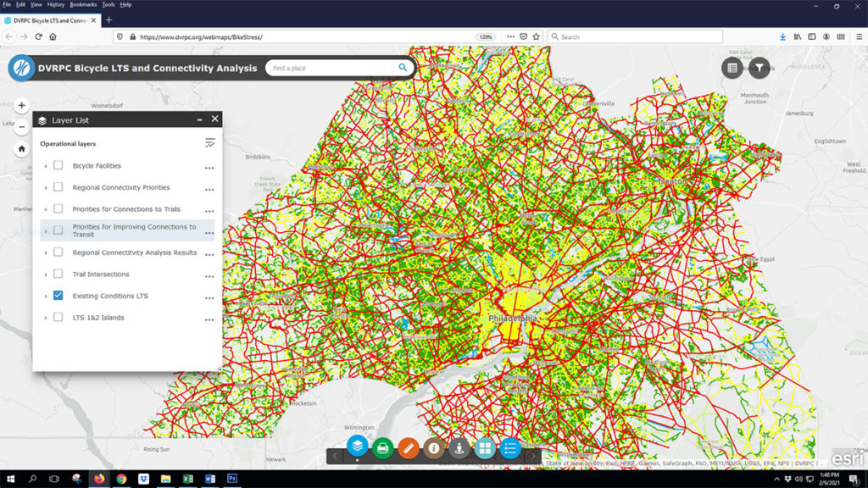Open the Print tool
868x488 pixels.
click(x=381, y=450)
